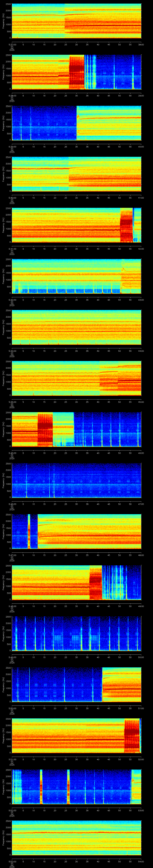Viewport: 153px width, 868px height.
Task: Click the 5:54:00 end time label
Action: 141,861
